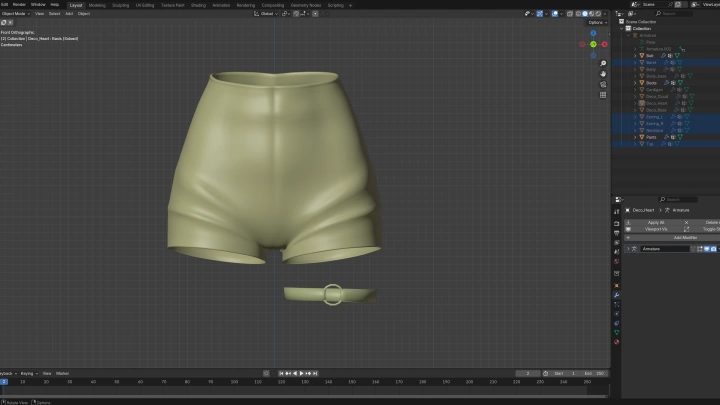Open the Object properties orange square icon
Image resolution: width=720 pixels, height=405 pixels.
(617, 285)
